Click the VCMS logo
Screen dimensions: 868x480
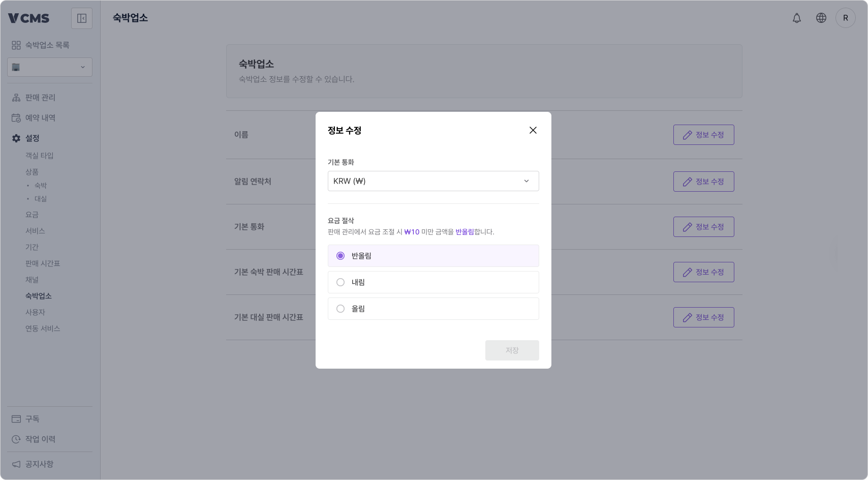(x=29, y=18)
